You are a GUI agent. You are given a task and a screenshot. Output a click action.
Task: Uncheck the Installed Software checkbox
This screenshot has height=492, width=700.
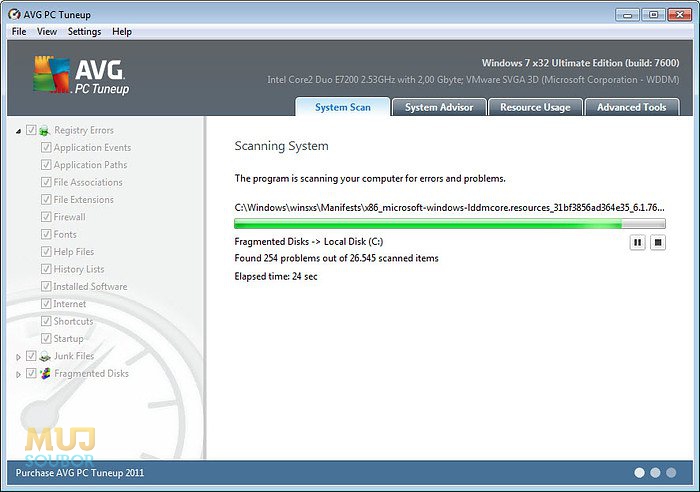[x=46, y=286]
